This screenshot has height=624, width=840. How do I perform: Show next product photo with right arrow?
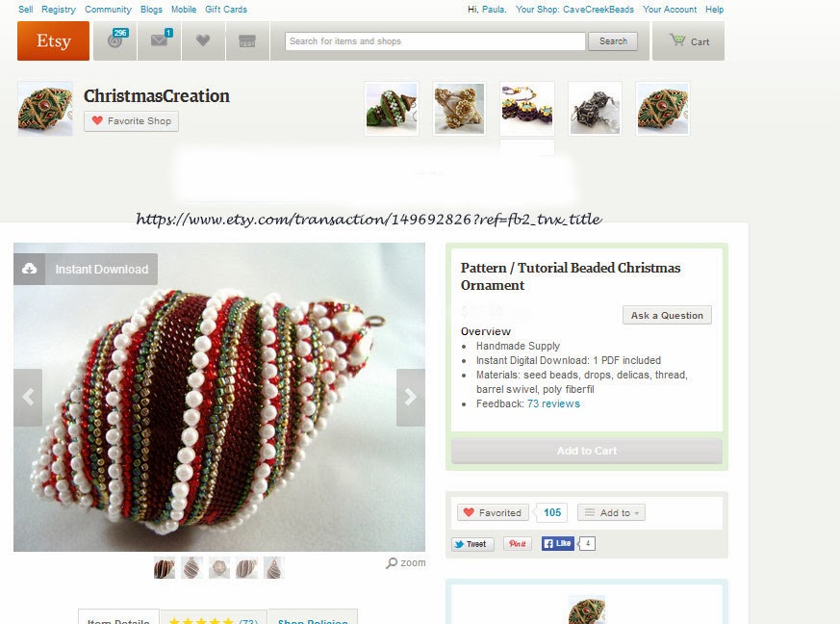coord(410,398)
